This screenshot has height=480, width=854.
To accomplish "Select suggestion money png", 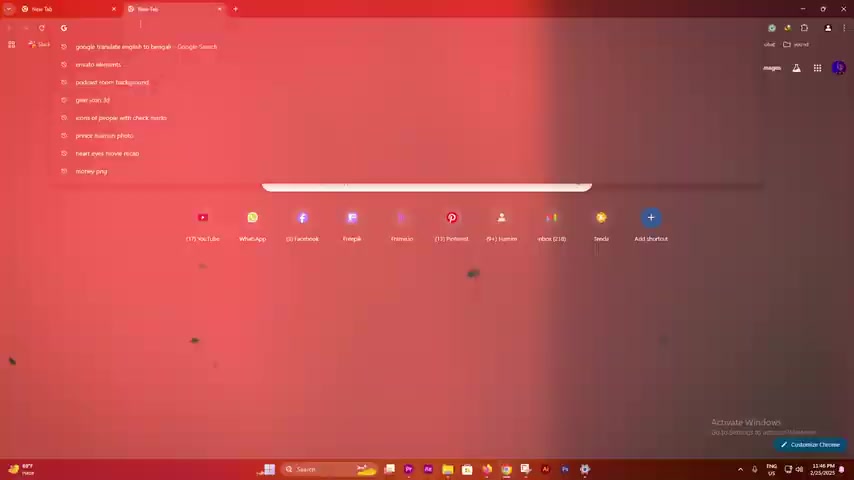I will coord(408,171).
